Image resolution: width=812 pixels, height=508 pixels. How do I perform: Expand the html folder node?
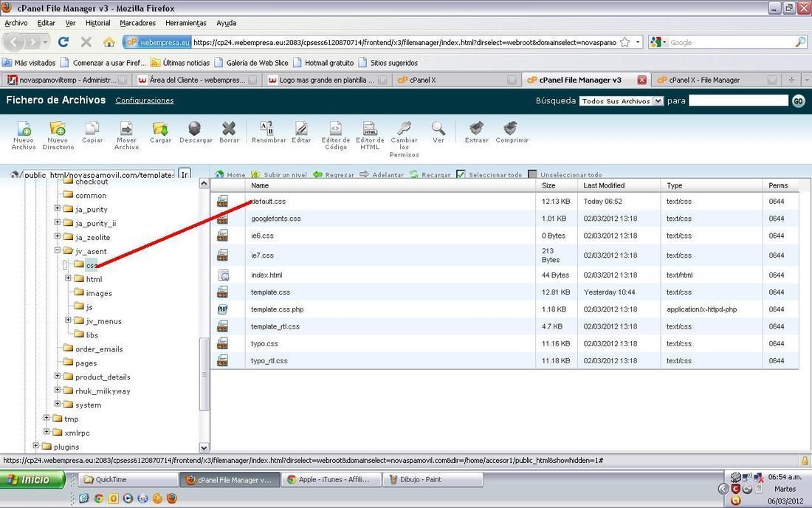[x=68, y=278]
